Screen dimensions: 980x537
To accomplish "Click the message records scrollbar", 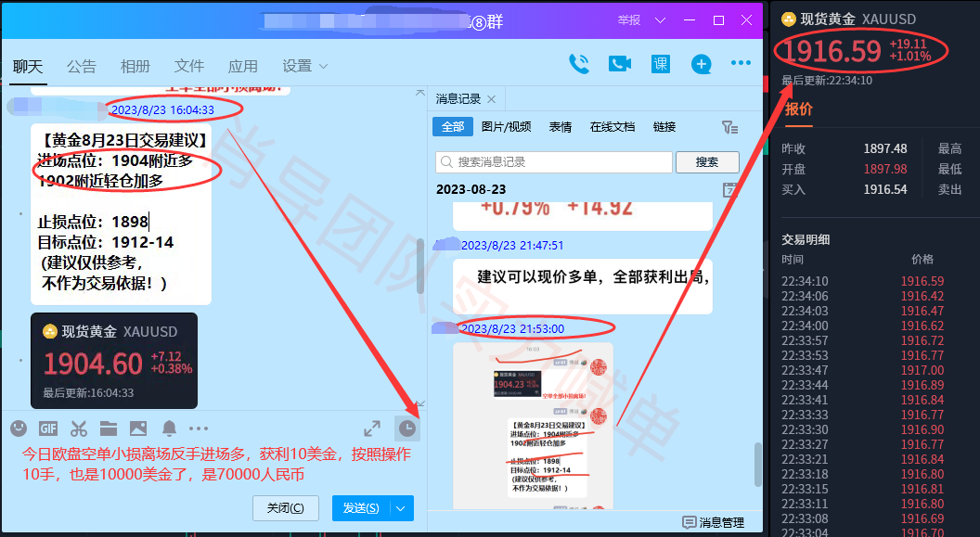I will 758,464.
